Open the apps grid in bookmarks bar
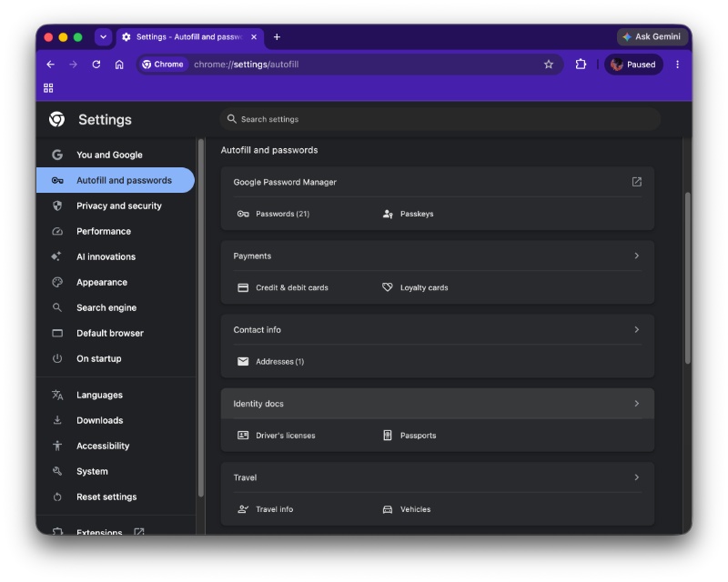The image size is (728, 582). tap(48, 88)
